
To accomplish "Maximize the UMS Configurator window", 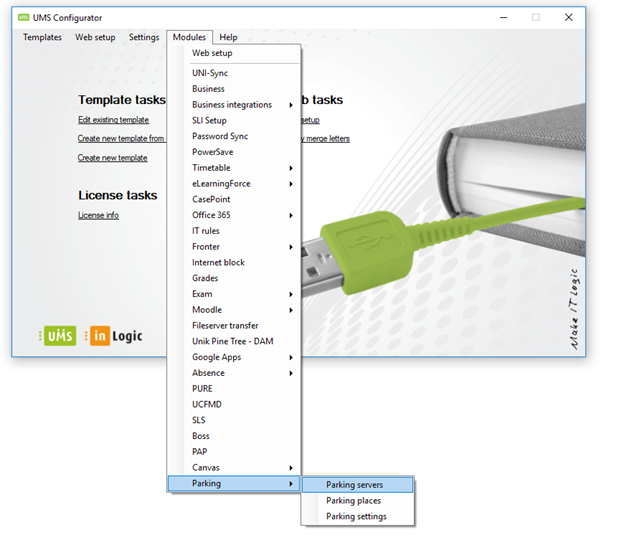I will (535, 18).
